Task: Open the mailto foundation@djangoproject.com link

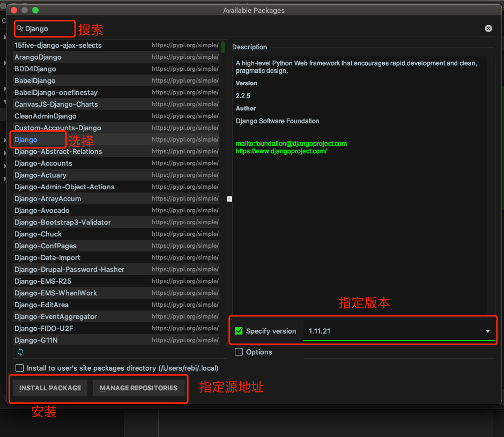Action: (x=291, y=143)
